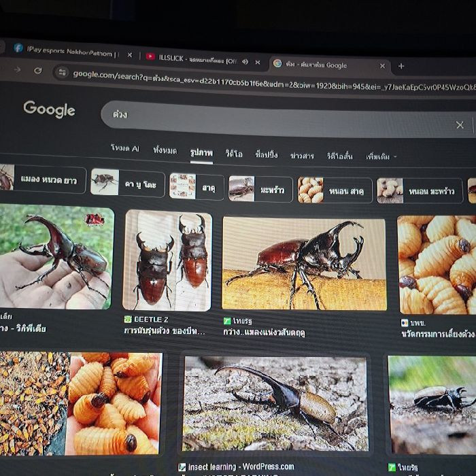Screen dimensions: 476x476
Task: Close the Google search tab
Action: (382, 66)
